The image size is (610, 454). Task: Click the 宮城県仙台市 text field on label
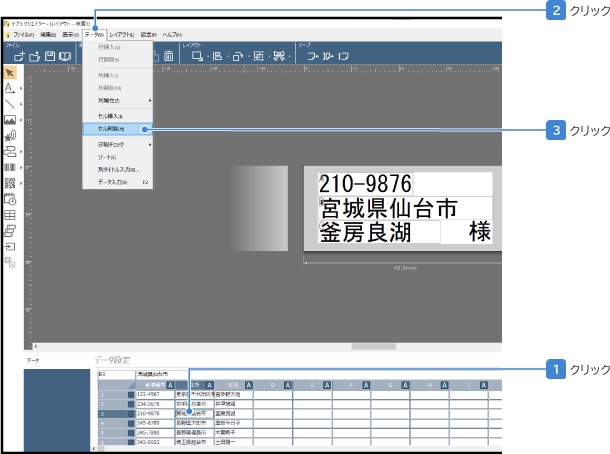(388, 207)
